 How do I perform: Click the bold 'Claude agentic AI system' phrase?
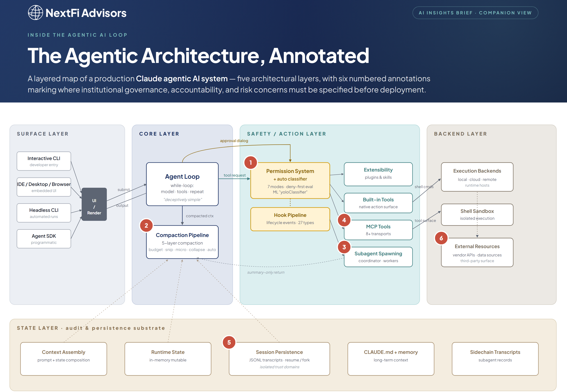pos(182,79)
